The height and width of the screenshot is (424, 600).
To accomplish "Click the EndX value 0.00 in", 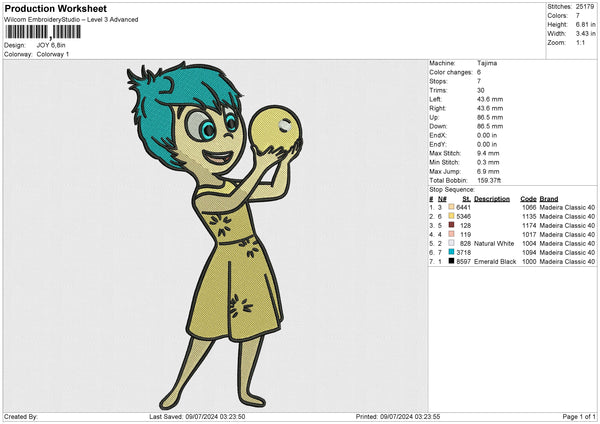I will point(487,135).
